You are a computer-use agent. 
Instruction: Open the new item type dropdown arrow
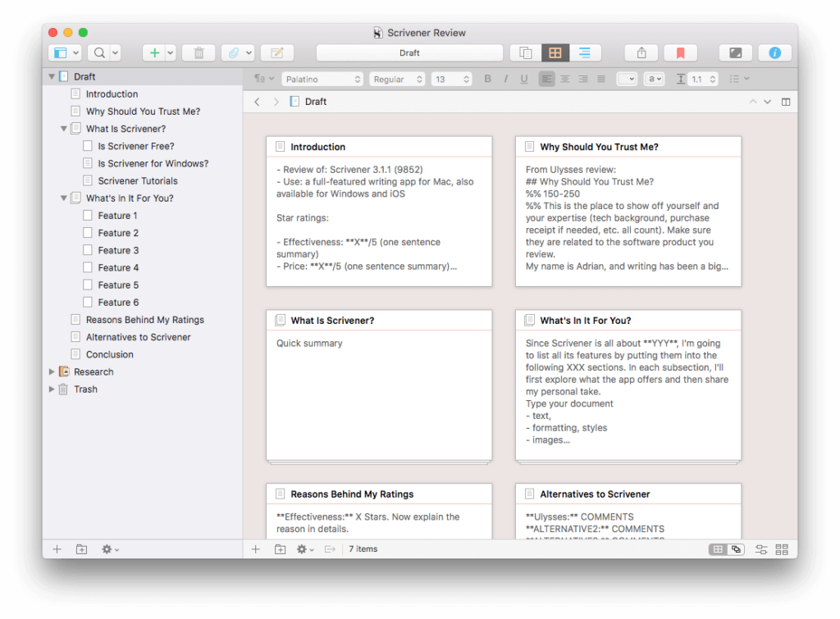(x=171, y=53)
